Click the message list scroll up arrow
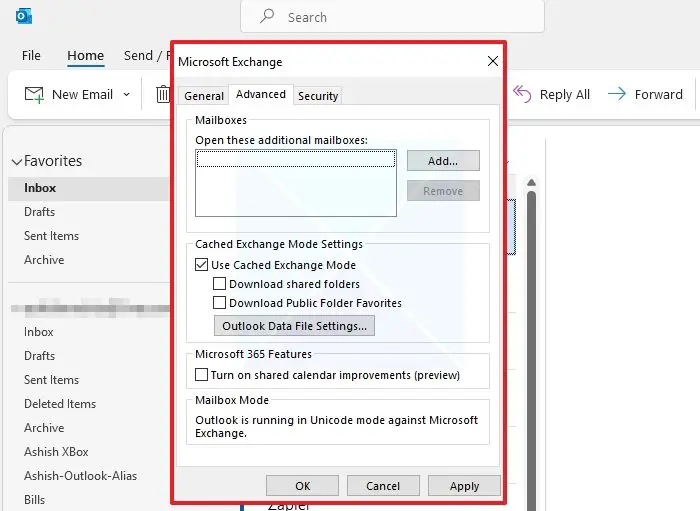The image size is (700, 511). (x=531, y=183)
